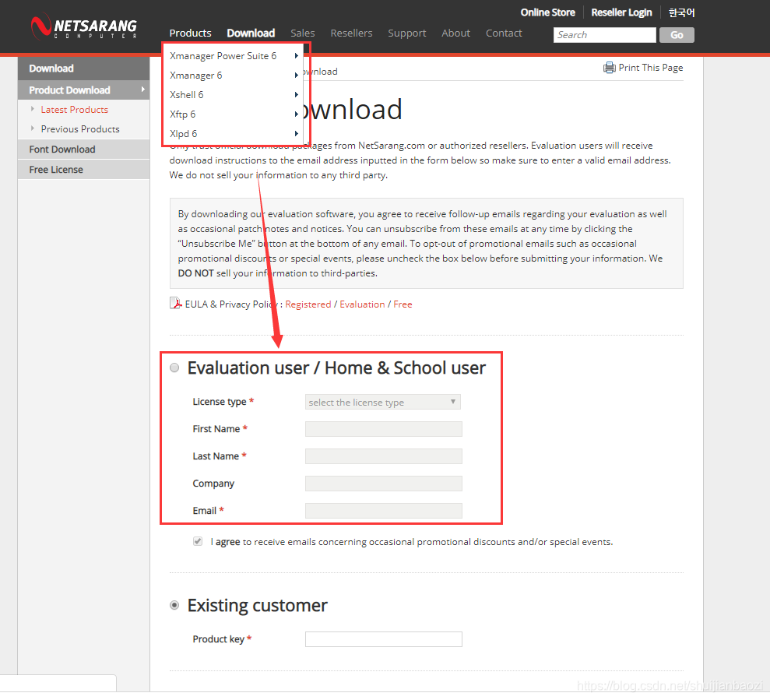Click the Online Store link
Screen dimensions: 770x700
coord(548,12)
